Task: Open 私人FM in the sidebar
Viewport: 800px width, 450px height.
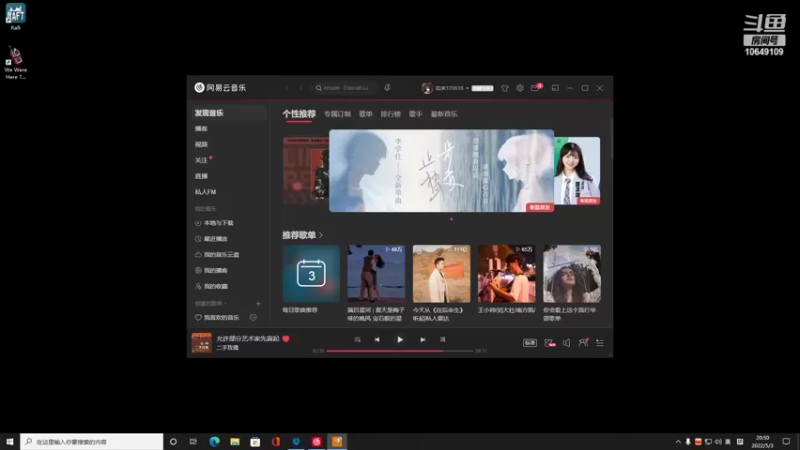Action: [x=205, y=192]
